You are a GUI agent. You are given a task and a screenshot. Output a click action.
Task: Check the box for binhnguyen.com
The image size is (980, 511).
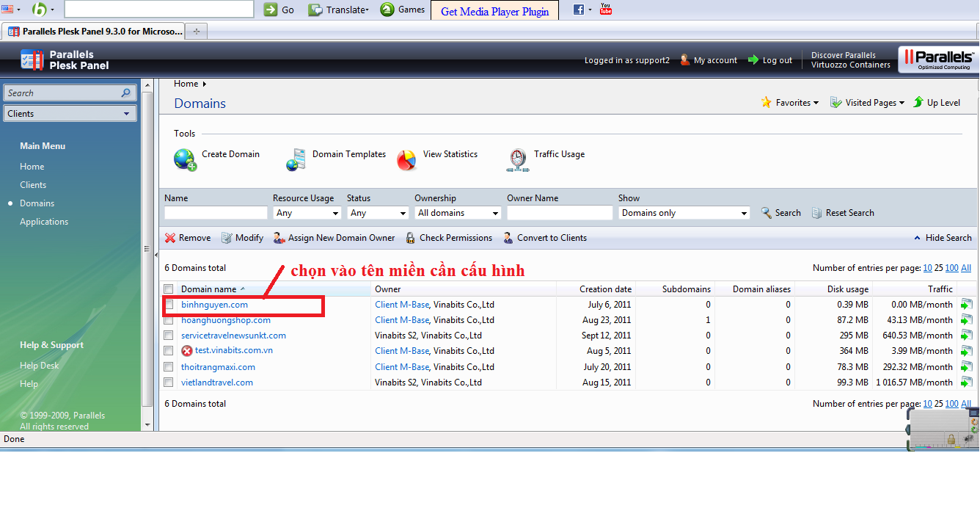[x=169, y=305]
